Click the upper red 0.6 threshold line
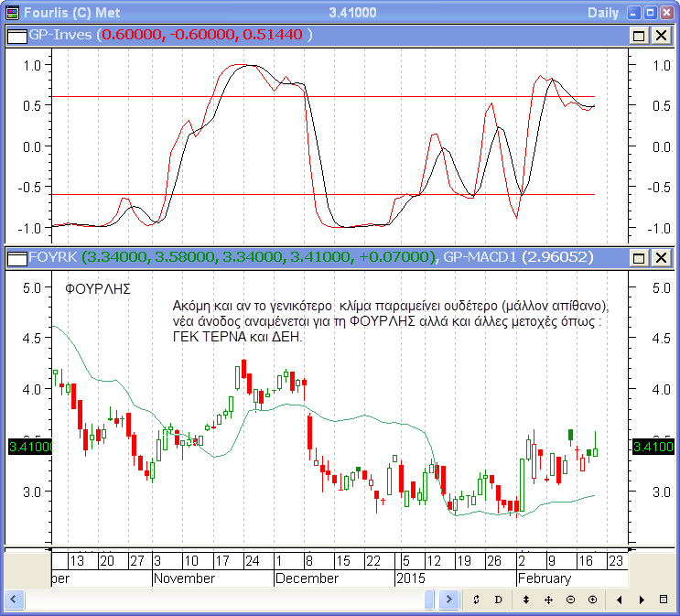The width and height of the screenshot is (680, 616). pos(323,97)
